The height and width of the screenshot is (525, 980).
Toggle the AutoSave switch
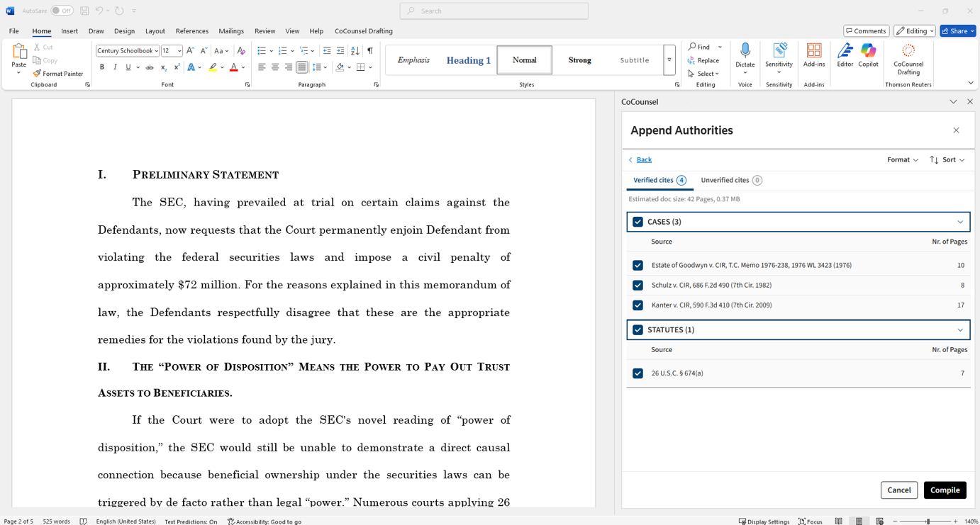[x=62, y=11]
